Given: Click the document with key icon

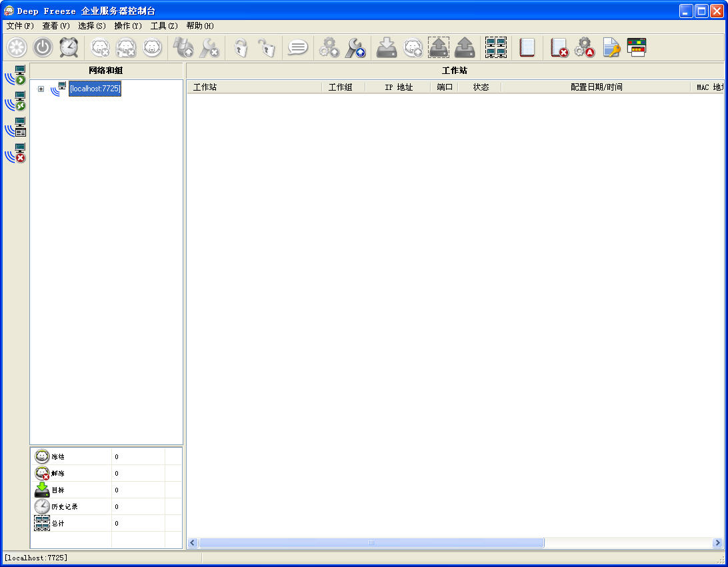Looking at the screenshot, I should click(x=611, y=47).
